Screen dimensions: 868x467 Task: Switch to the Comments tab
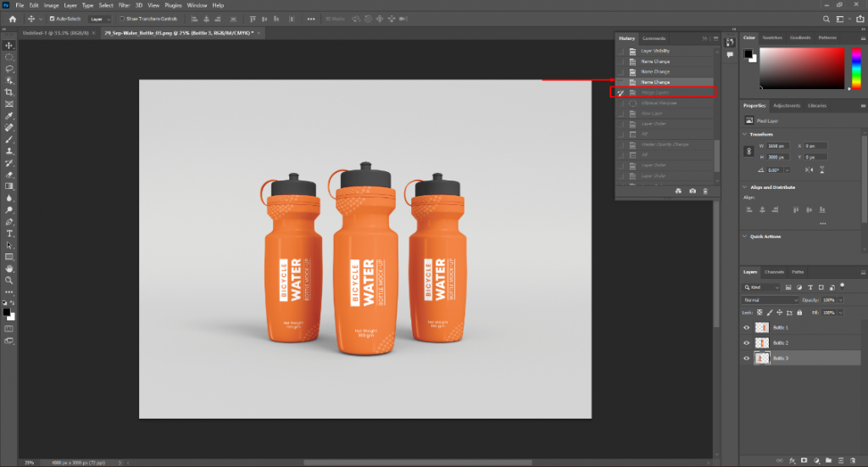[x=654, y=38]
